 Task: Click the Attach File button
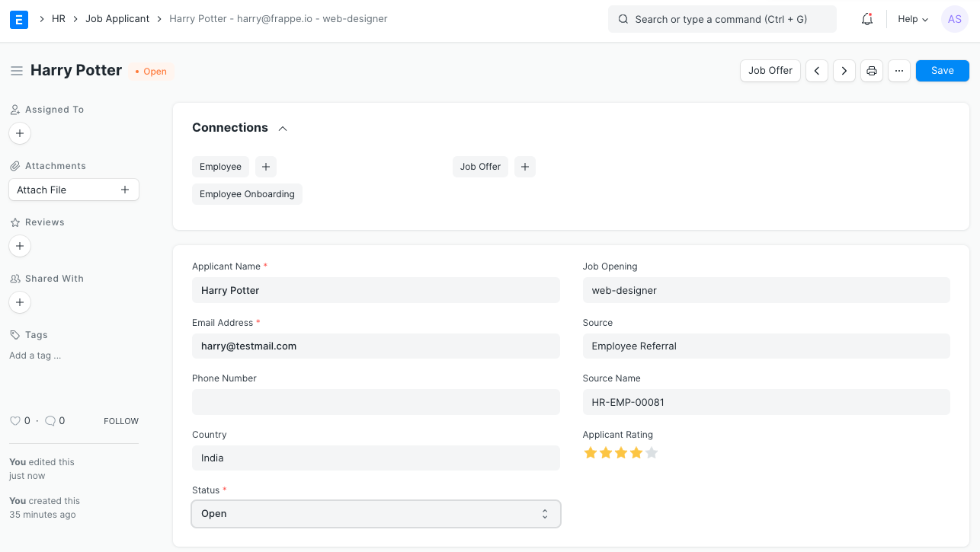click(74, 190)
